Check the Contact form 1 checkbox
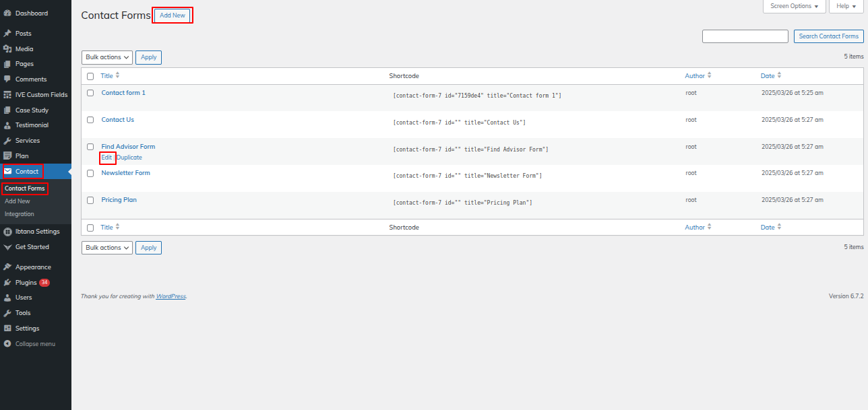 (90, 93)
